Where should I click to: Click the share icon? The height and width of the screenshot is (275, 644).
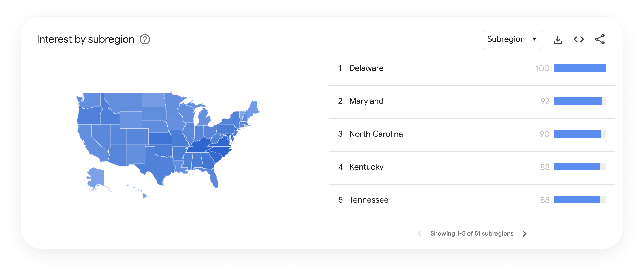[x=600, y=39]
